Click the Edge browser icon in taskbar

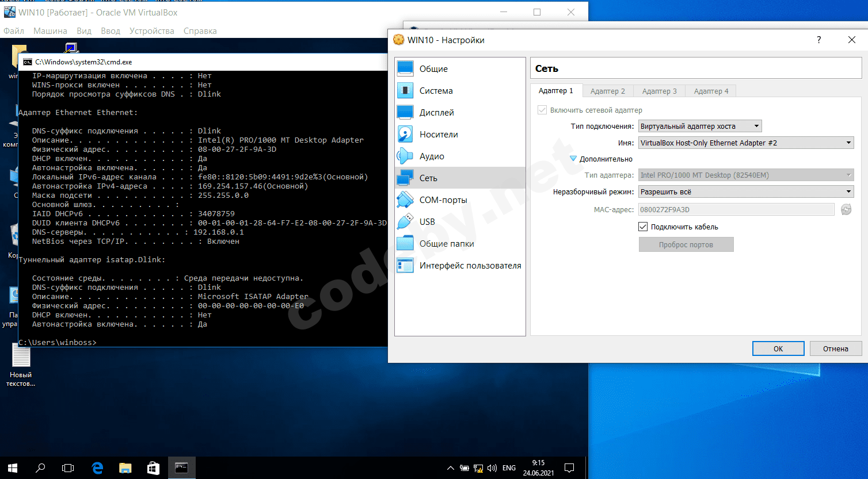(97, 468)
